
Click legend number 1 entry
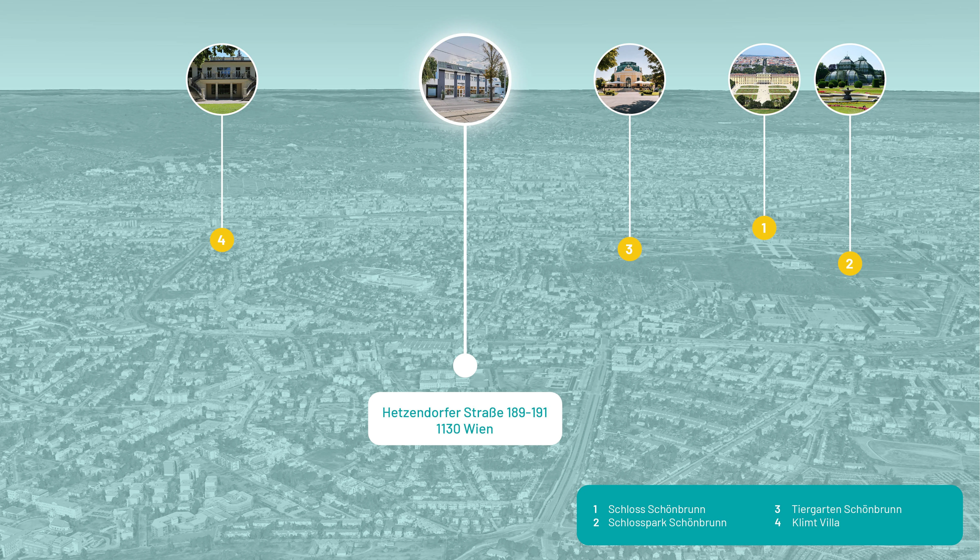click(x=595, y=509)
